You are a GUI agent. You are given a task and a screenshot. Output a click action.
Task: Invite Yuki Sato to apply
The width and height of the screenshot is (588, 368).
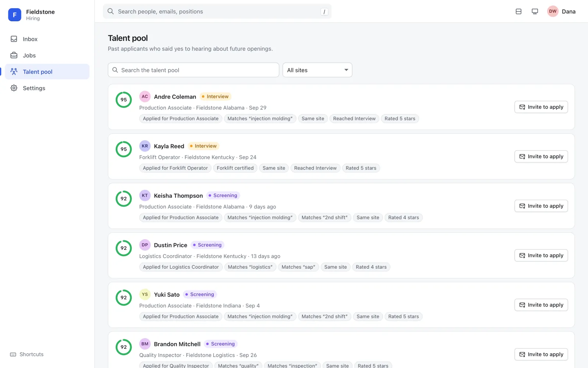coord(541,305)
